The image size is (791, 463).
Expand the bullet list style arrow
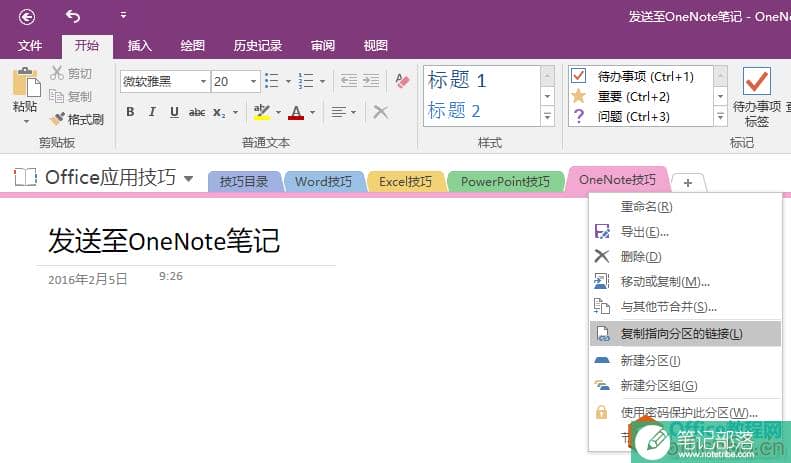288,81
